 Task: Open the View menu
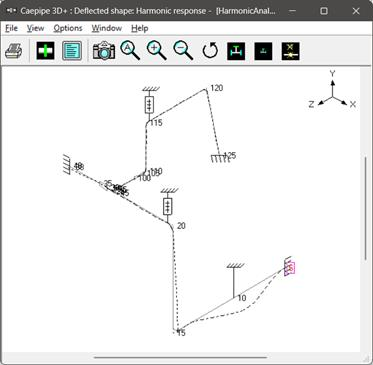click(x=35, y=28)
